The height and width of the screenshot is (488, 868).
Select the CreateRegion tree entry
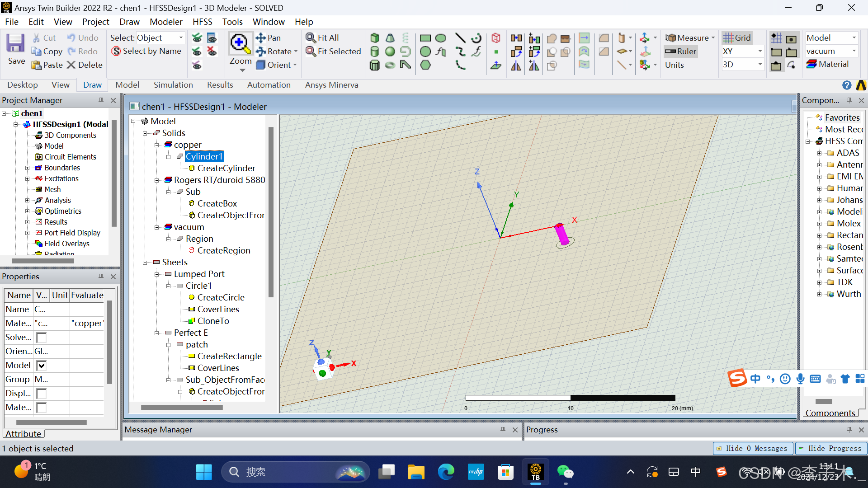coord(223,250)
